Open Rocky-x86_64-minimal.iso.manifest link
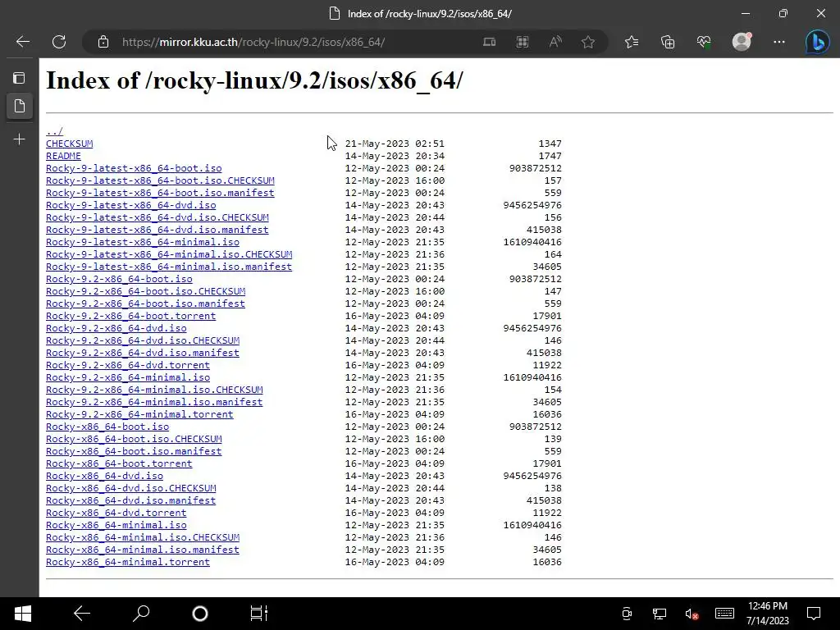 coord(143,550)
